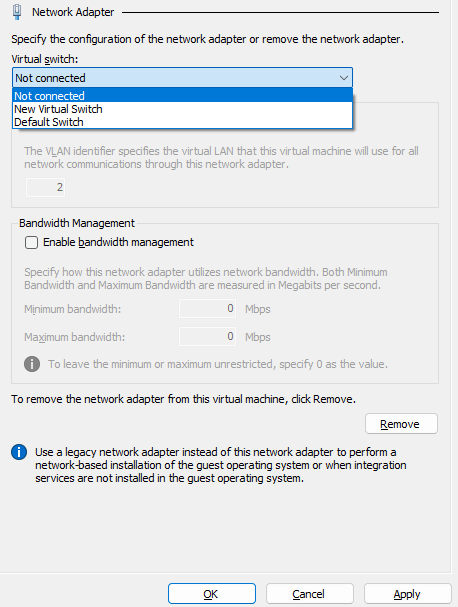This screenshot has height=607, width=458.
Task: Tick the Enable bandwidth management checkbox
Action: pos(31,242)
